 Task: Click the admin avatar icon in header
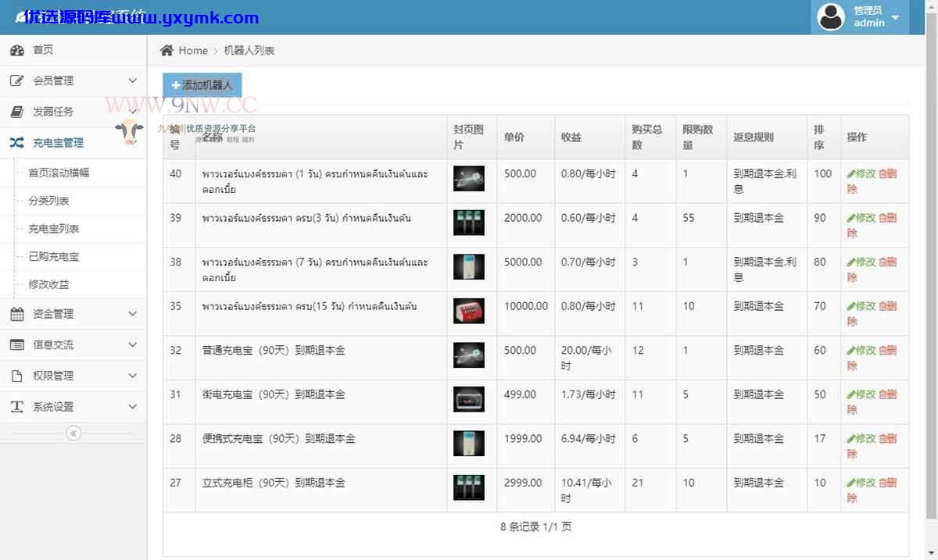tap(831, 16)
